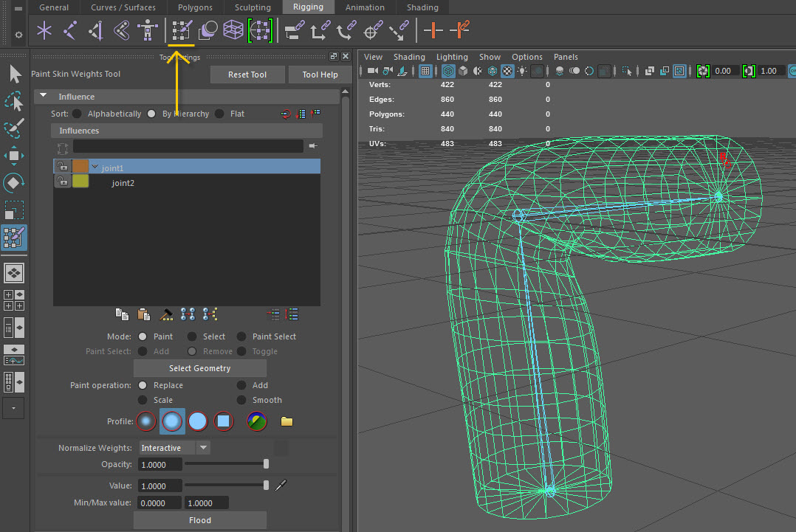Screen dimensions: 796x532
Task: Click the eyedropper icon next to Value field
Action: 281,485
